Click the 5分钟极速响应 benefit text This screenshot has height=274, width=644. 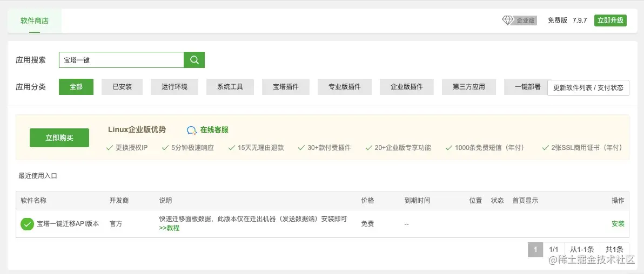point(193,148)
